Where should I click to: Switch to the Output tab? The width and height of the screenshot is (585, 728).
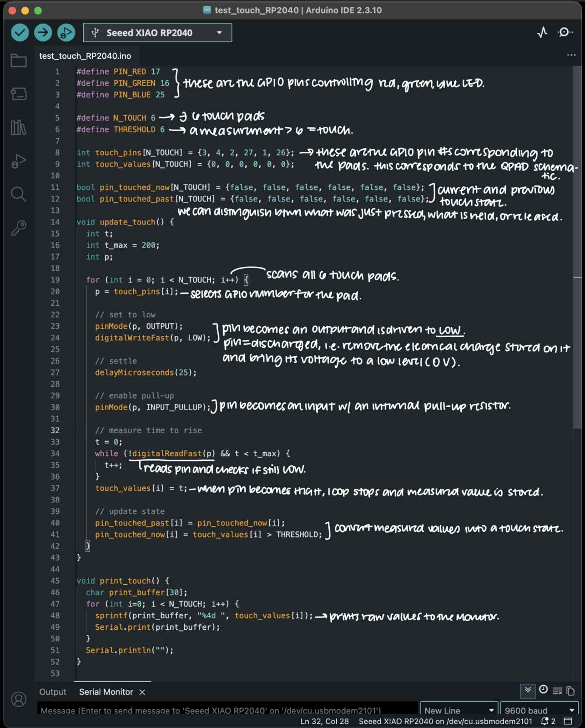[x=53, y=692]
